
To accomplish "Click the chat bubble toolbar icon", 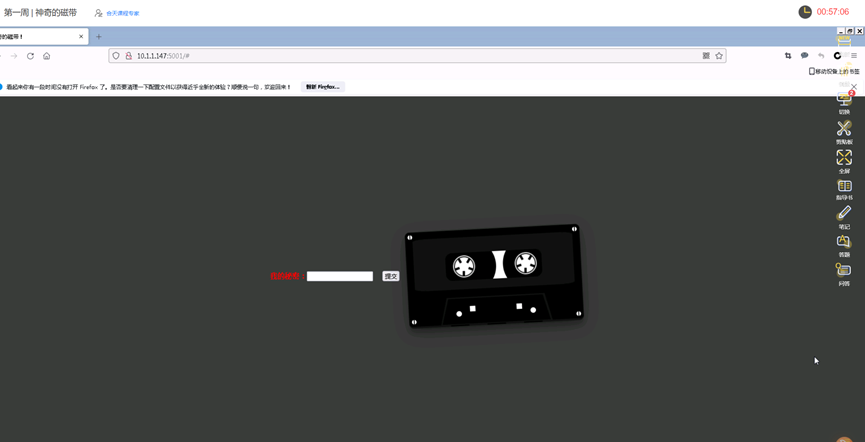I will point(804,56).
